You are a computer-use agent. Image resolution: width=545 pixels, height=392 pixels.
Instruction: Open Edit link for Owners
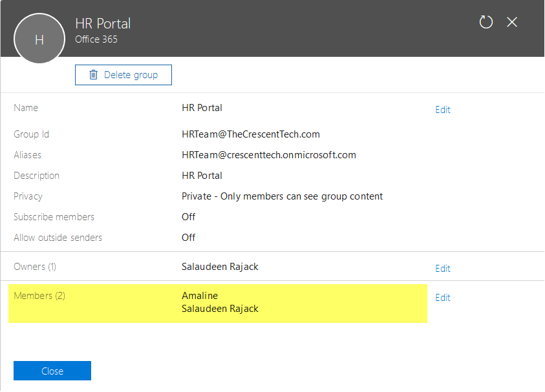(x=442, y=269)
